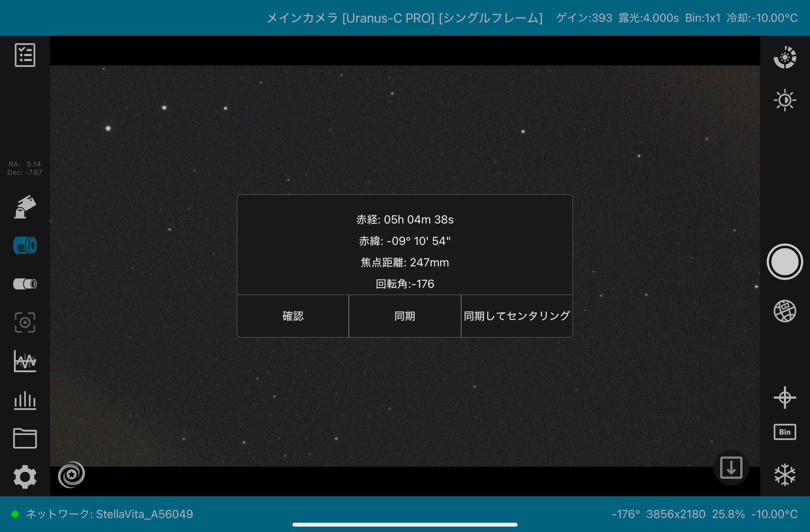Open the exposure brightness sun icon
Viewport: 810px width, 532px height.
point(785,100)
